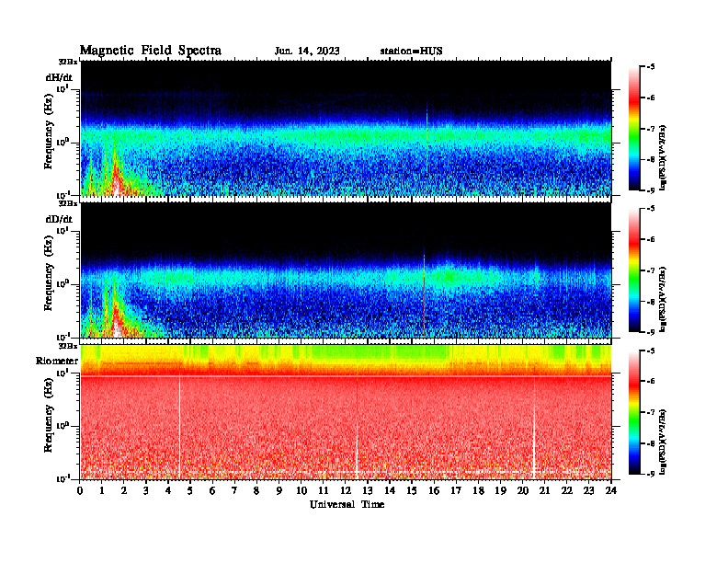The image size is (728, 563).
Task: Click hour tick label "20" on time axis
Action: tap(523, 490)
